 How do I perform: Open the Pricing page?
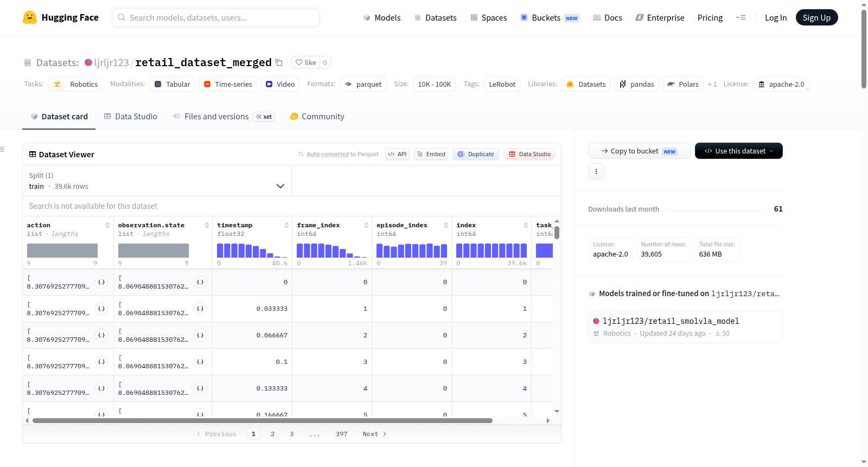(710, 17)
